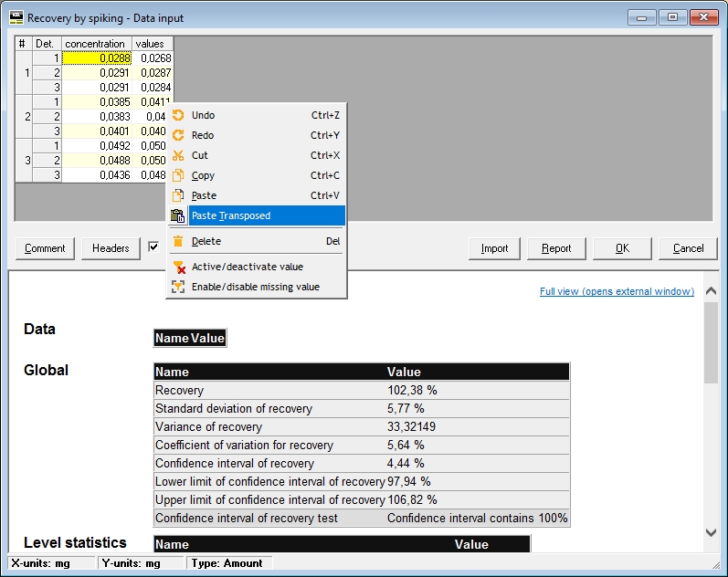Click the Headers button
The image size is (728, 577).
point(111,248)
